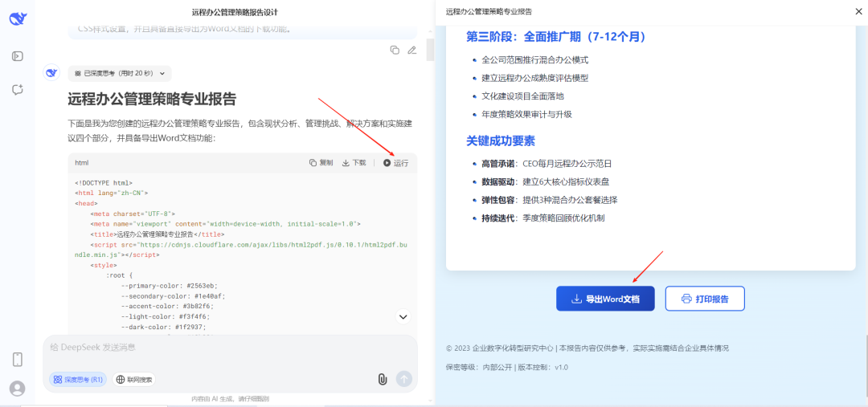Jump to bottom with the down-arrow button
Screen dimensions: 868x407
403,317
